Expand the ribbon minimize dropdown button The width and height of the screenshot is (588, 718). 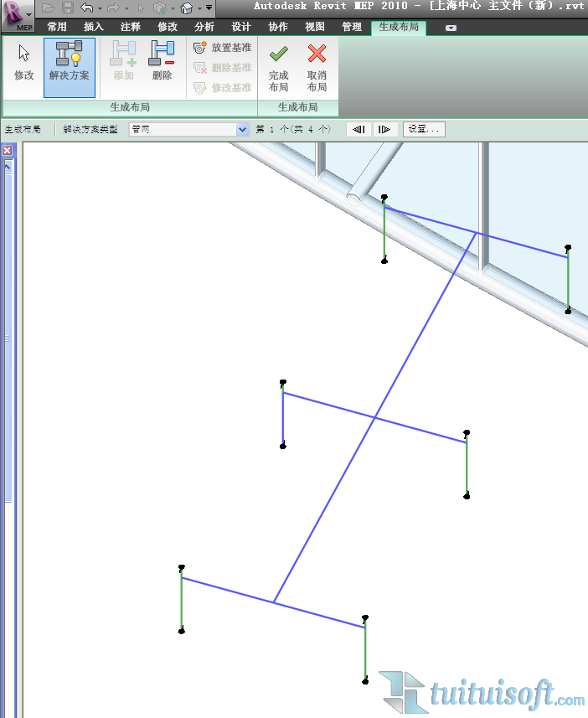click(x=451, y=28)
